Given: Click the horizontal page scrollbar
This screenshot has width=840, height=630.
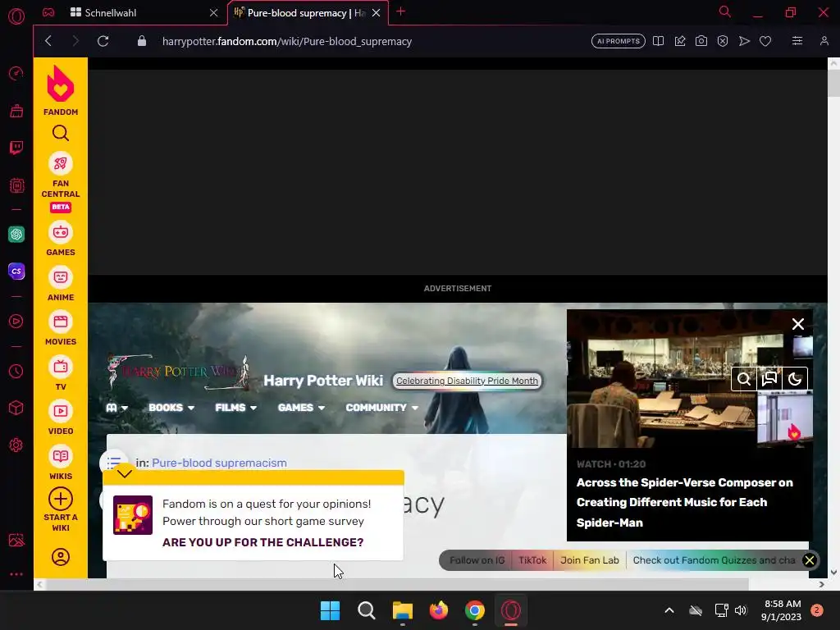Looking at the screenshot, I should tap(396, 584).
